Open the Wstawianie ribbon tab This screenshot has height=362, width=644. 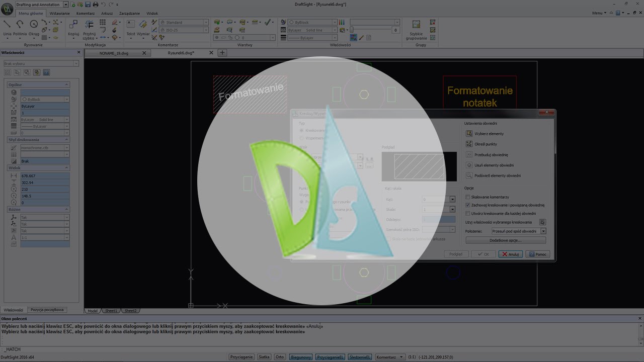point(60,14)
